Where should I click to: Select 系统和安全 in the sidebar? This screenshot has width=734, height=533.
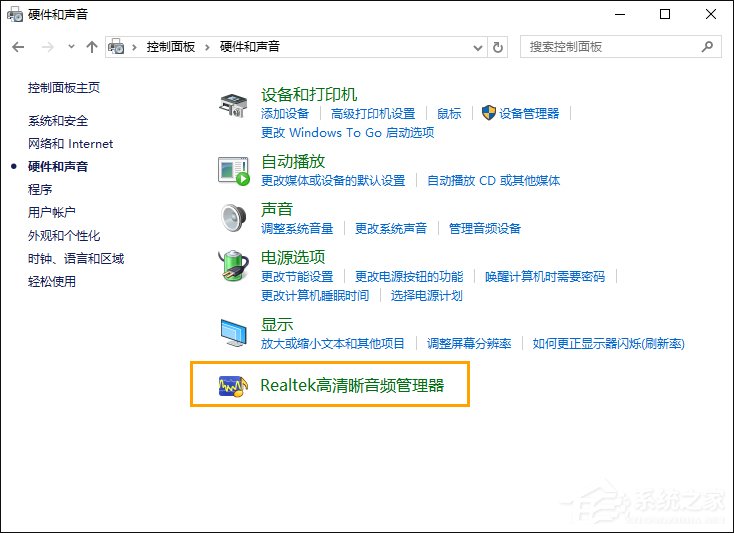pos(58,120)
